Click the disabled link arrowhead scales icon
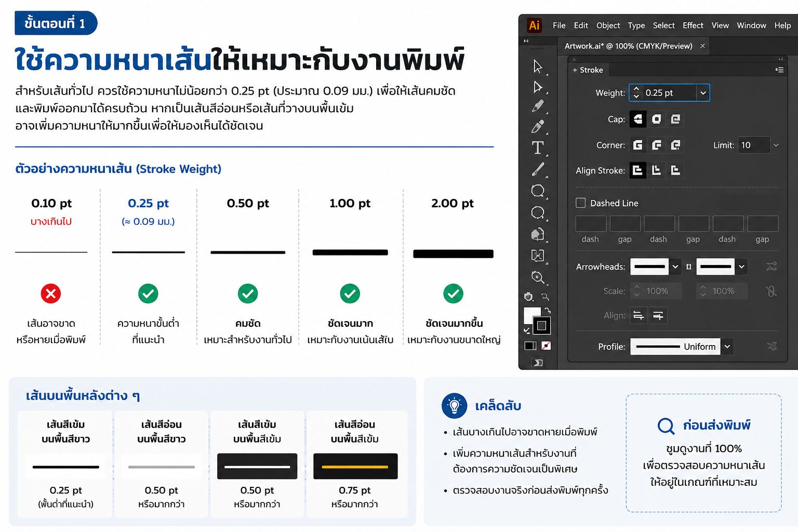The height and width of the screenshot is (532, 798). 772,291
